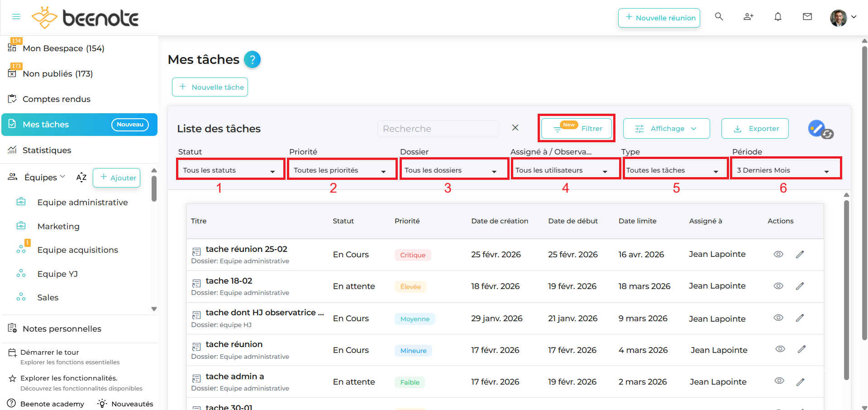This screenshot has width=868, height=410.
Task: Click the Exporter button
Action: [x=754, y=129]
